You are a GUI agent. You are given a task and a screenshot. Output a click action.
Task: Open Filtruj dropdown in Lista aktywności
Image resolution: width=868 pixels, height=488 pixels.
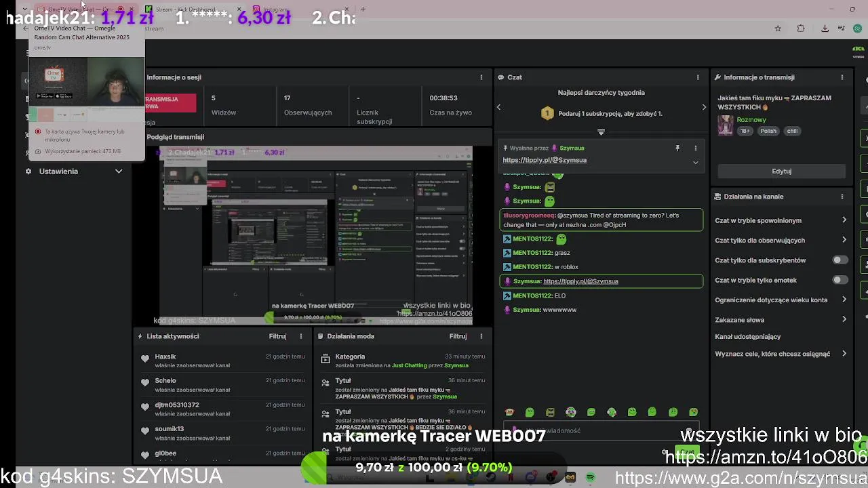pyautogui.click(x=277, y=336)
